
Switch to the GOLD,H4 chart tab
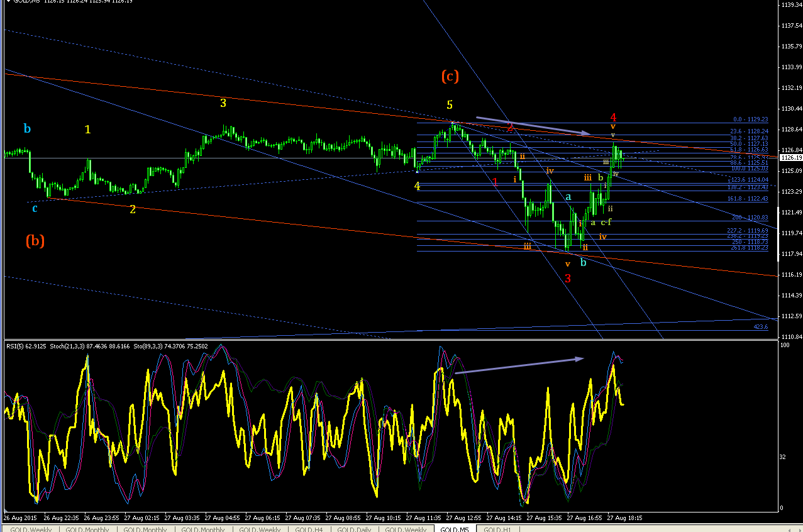click(310, 529)
